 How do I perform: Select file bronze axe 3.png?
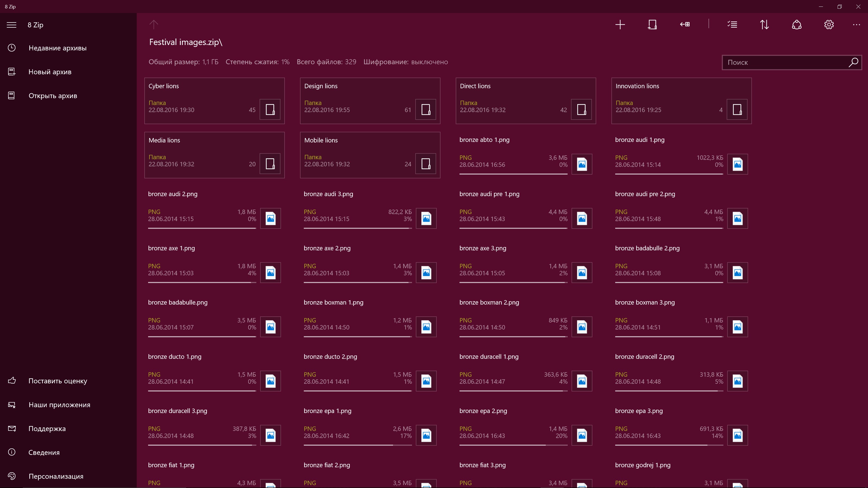[526, 263]
